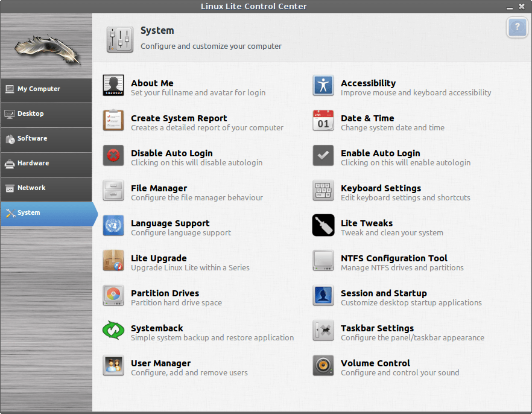The image size is (532, 414).
Task: Select the System sidebar tab
Action: coord(49,214)
